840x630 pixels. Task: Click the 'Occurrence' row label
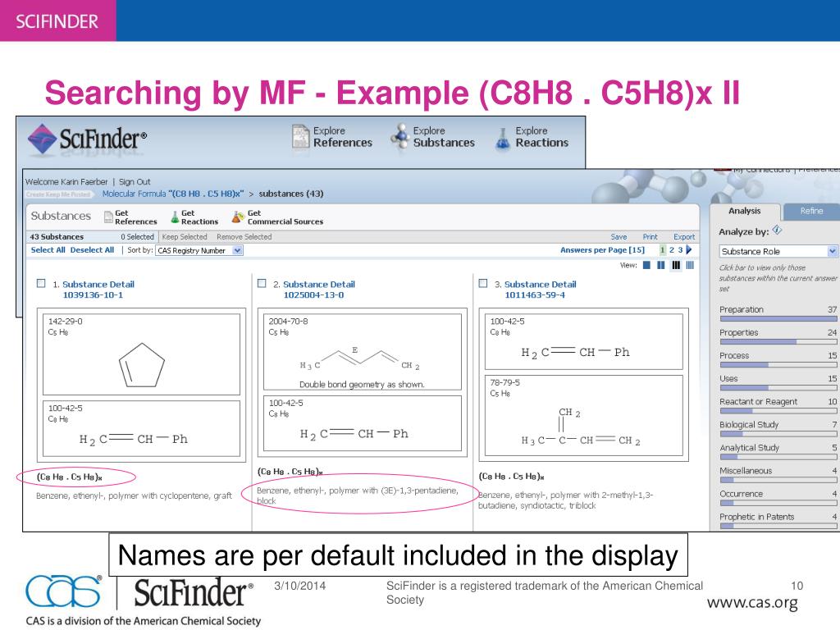pyautogui.click(x=741, y=494)
